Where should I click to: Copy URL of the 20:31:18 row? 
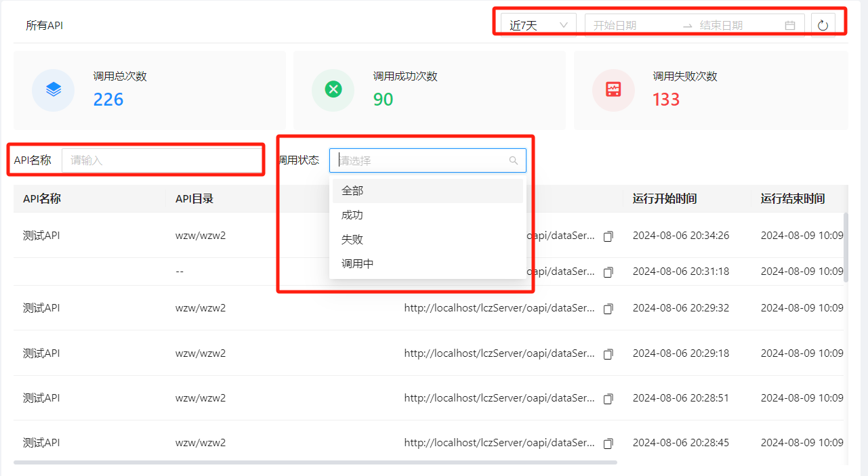(608, 272)
